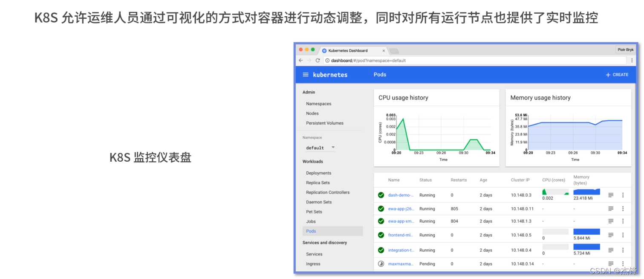Select Pods in the sidebar
The width and height of the screenshot is (644, 279).
pos(332,231)
